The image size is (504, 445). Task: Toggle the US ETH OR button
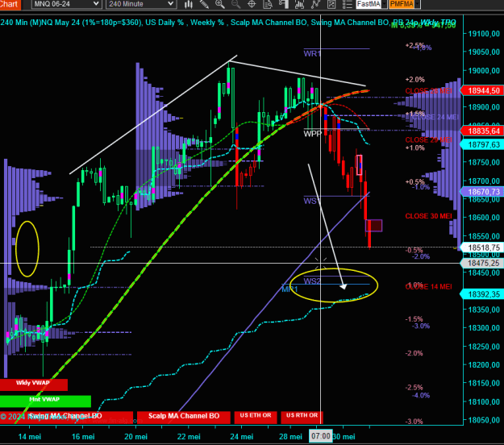tap(256, 417)
